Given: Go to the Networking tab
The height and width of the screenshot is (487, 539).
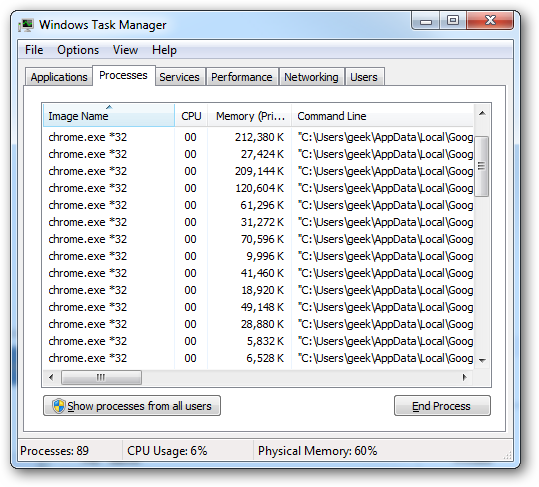Looking at the screenshot, I should coord(311,77).
